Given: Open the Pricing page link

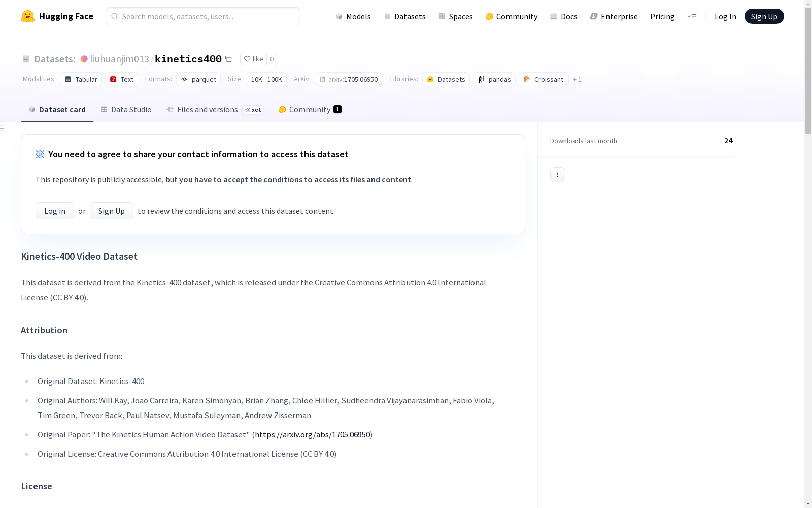Looking at the screenshot, I should coord(662,16).
